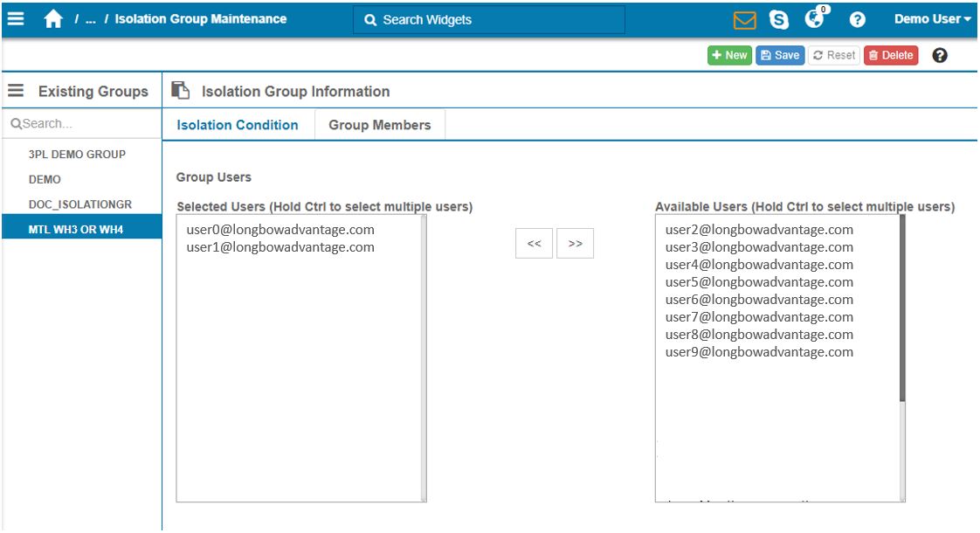Move users to Selected with << button
The image size is (980, 533).
534,244
